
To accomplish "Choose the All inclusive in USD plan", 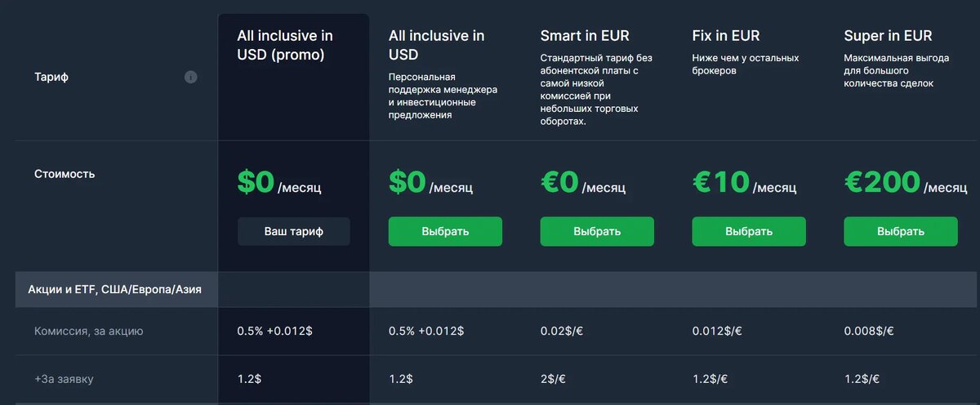I will pos(445,231).
